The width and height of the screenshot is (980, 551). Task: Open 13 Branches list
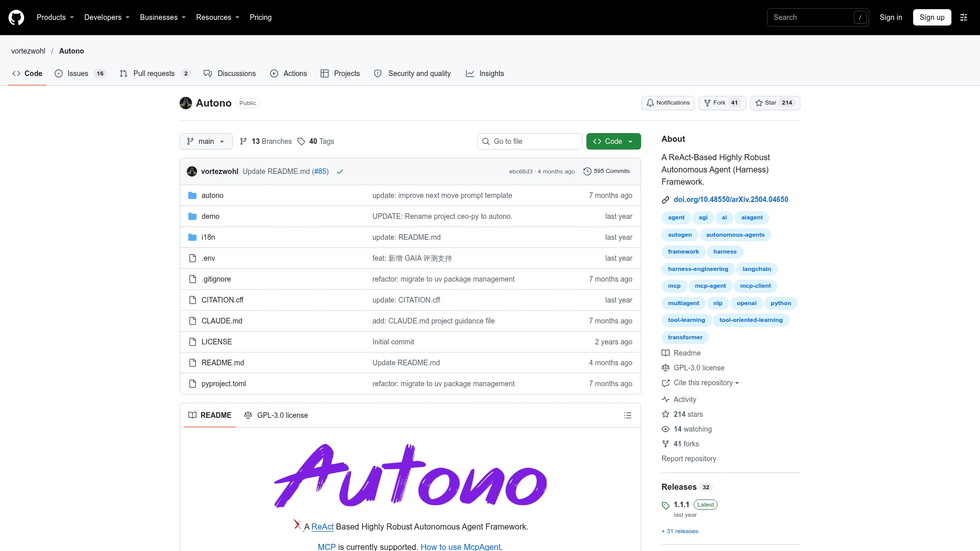(266, 141)
